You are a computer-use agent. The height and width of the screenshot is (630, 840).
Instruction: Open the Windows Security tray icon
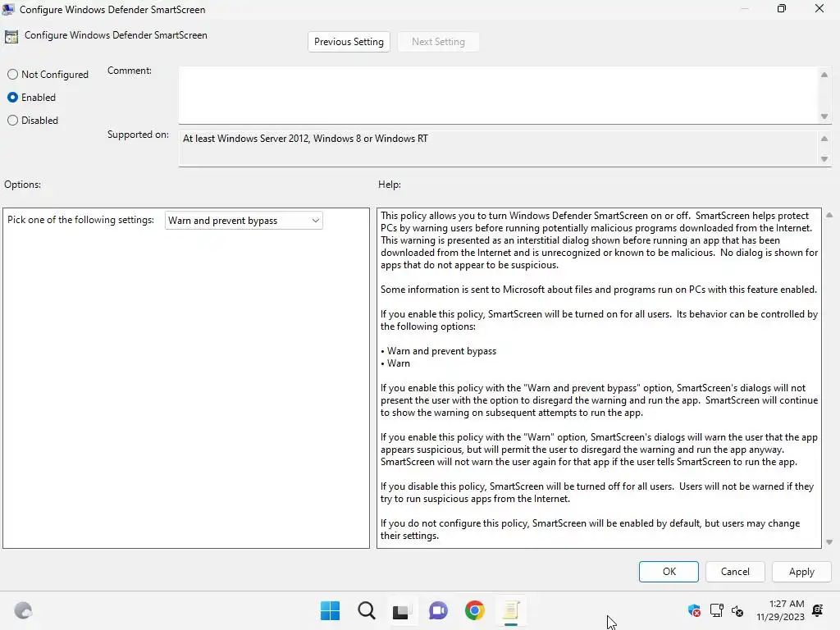tap(694, 610)
